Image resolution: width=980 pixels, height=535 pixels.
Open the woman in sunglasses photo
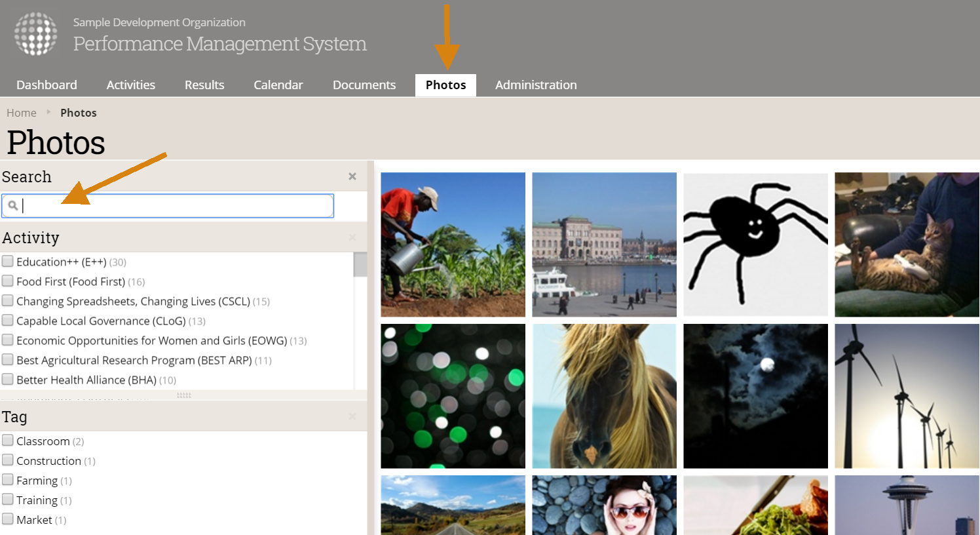605,505
